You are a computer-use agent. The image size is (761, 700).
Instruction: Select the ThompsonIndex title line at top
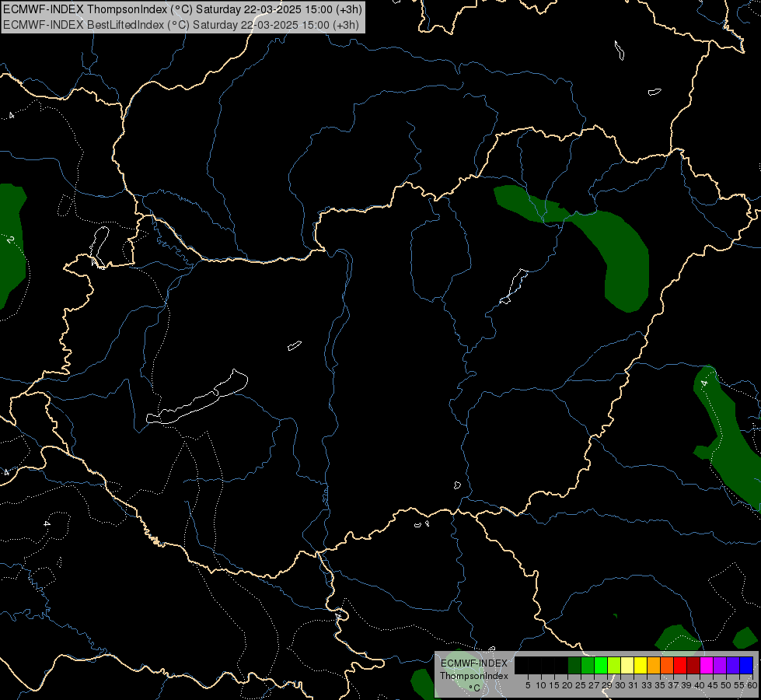click(x=183, y=9)
